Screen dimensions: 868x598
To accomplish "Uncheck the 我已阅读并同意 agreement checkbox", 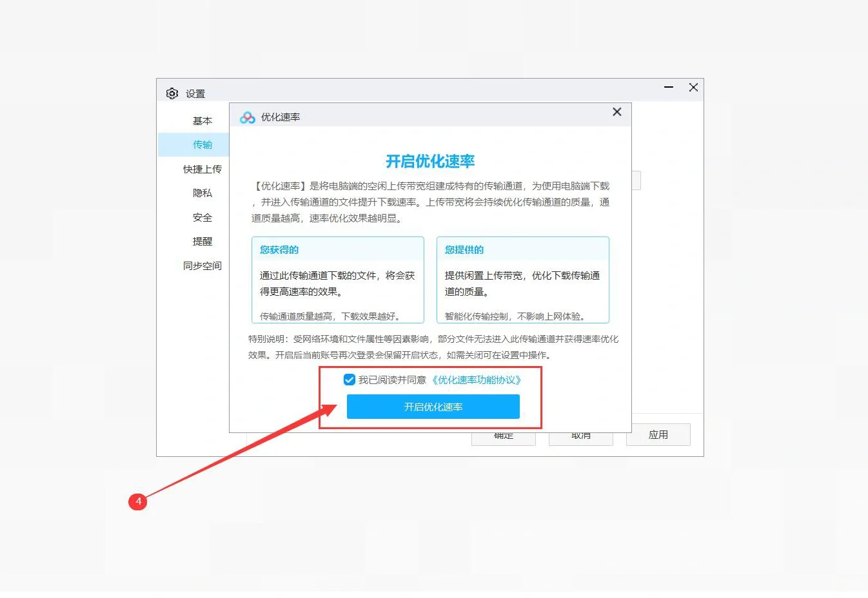I will point(350,380).
